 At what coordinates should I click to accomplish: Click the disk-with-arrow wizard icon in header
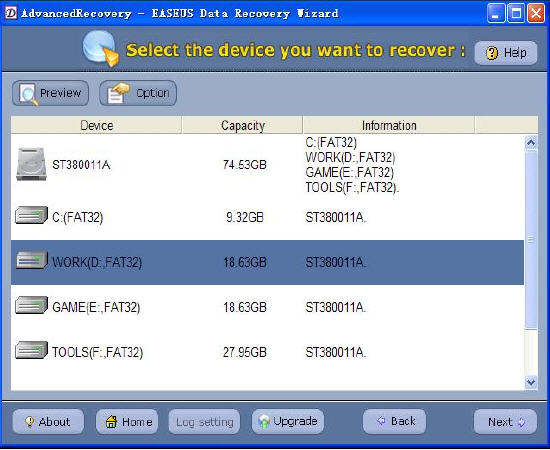(x=101, y=48)
